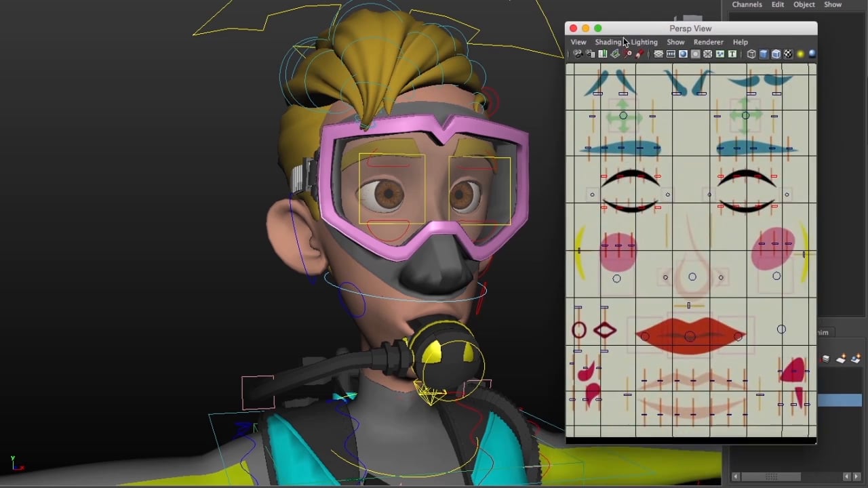Click the image plane icon

(614, 54)
